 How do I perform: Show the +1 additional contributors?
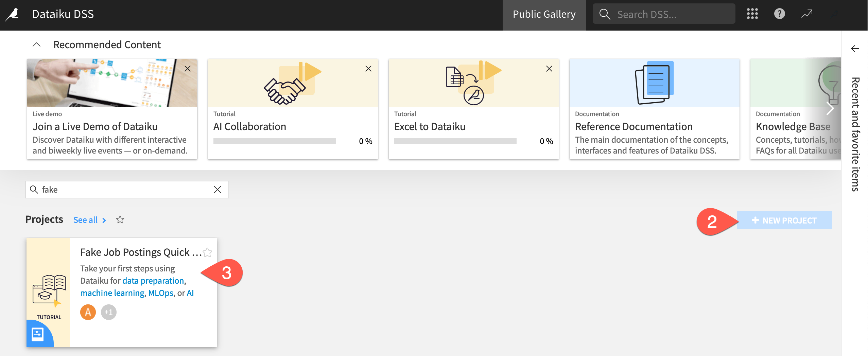point(108,312)
